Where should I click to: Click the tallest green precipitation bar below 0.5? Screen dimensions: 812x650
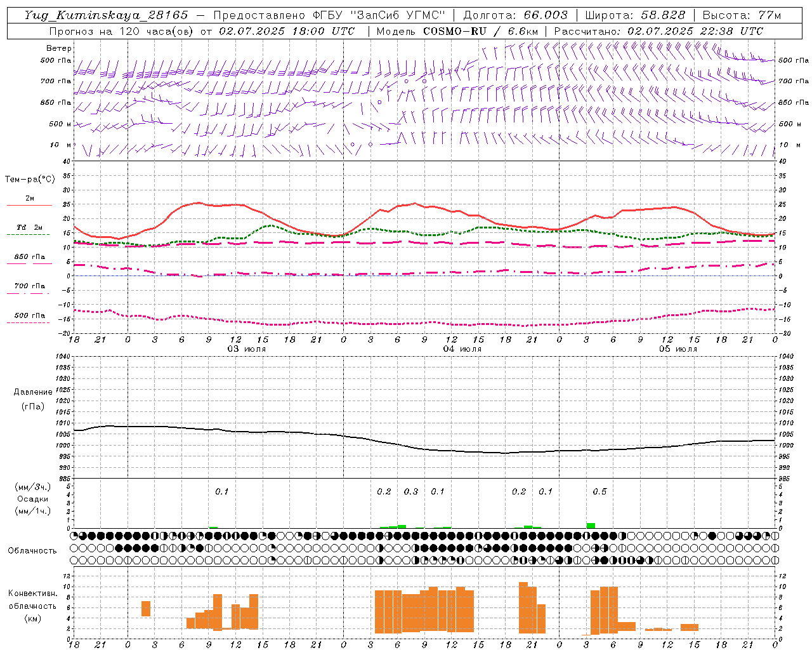coord(591,526)
